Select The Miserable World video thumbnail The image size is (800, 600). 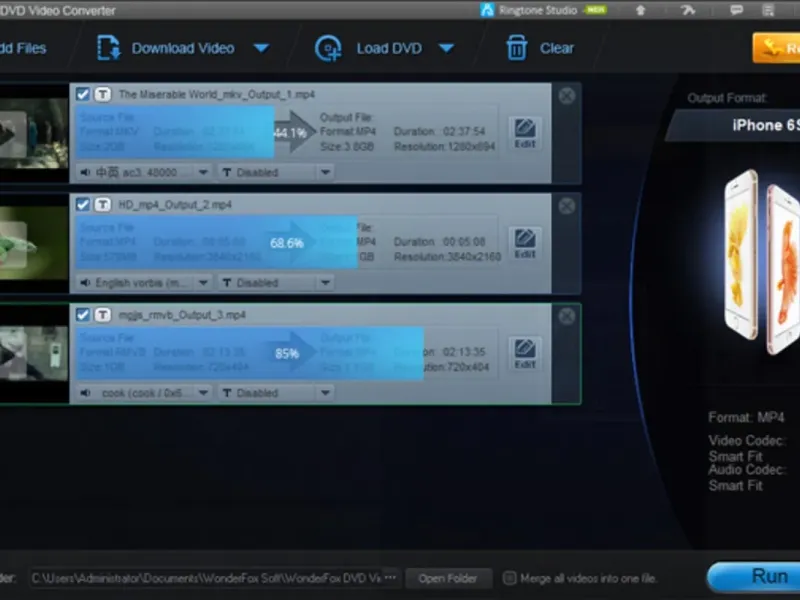pyautogui.click(x=34, y=133)
